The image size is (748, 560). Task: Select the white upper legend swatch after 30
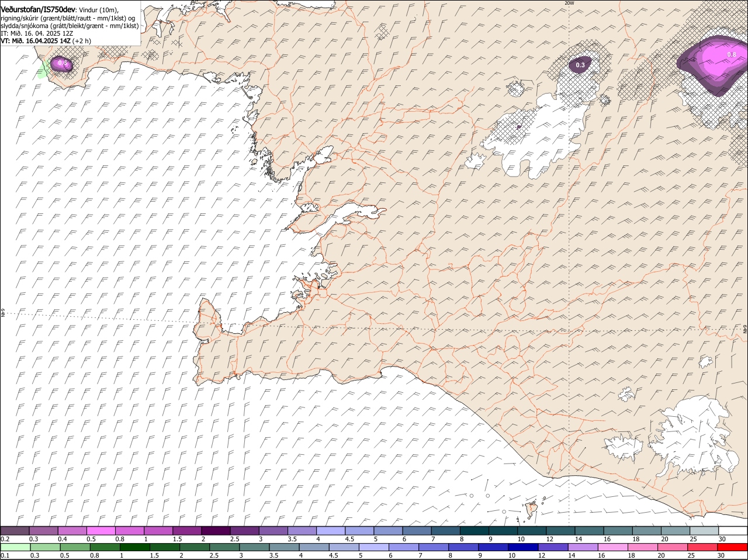point(733,530)
